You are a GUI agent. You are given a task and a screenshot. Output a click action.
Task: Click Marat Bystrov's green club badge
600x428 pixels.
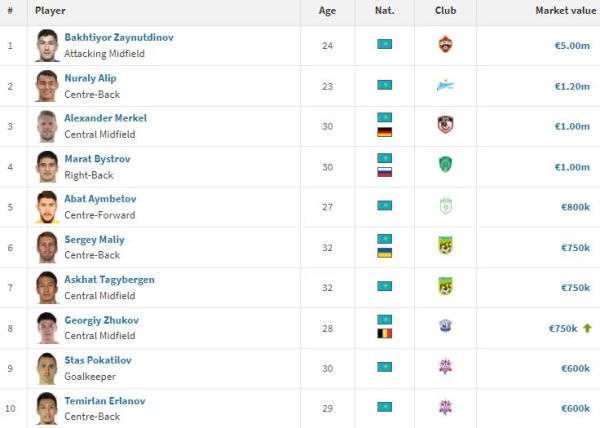coord(445,165)
